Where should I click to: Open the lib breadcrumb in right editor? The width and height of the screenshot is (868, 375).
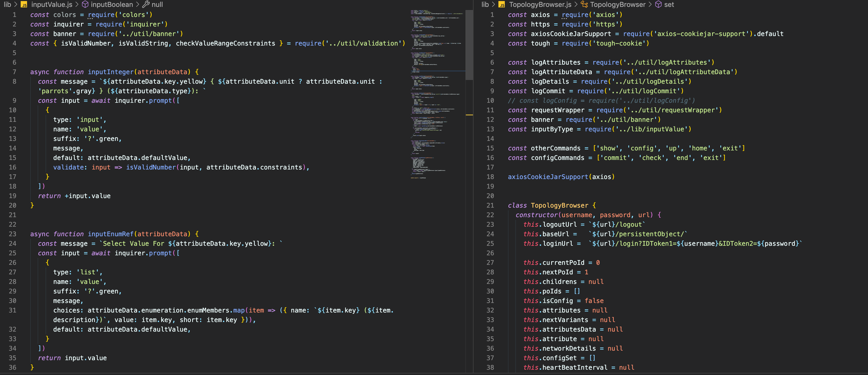tap(485, 5)
